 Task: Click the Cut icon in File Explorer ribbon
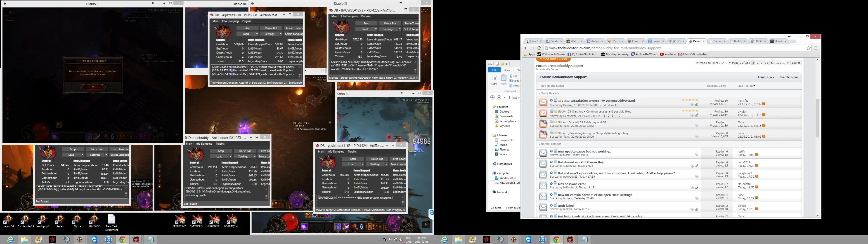[513, 76]
